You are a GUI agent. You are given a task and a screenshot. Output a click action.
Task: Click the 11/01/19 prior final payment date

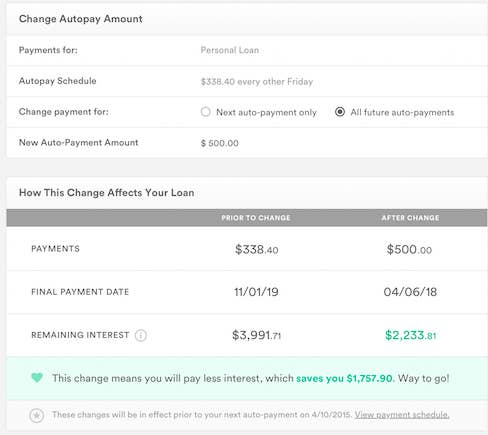256,292
